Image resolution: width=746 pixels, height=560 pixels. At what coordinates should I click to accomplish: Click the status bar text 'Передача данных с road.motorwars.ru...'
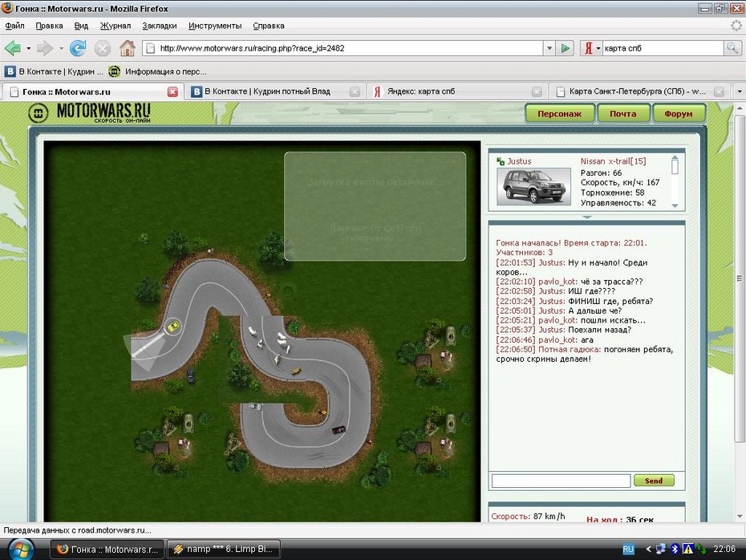(x=78, y=530)
